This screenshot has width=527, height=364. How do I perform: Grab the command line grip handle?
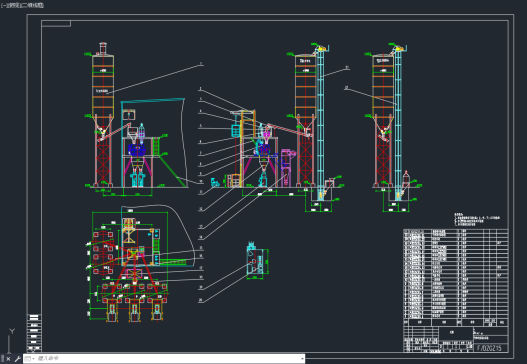[x=2, y=359]
